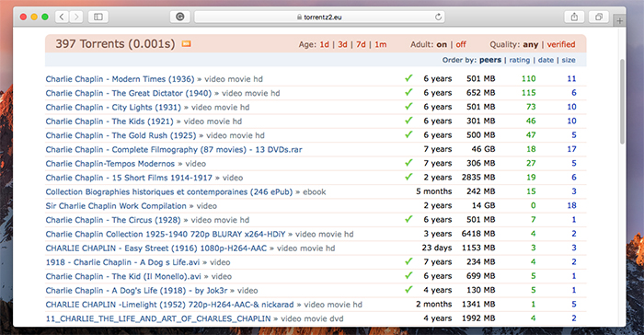Click the 5 months age value

point(433,191)
